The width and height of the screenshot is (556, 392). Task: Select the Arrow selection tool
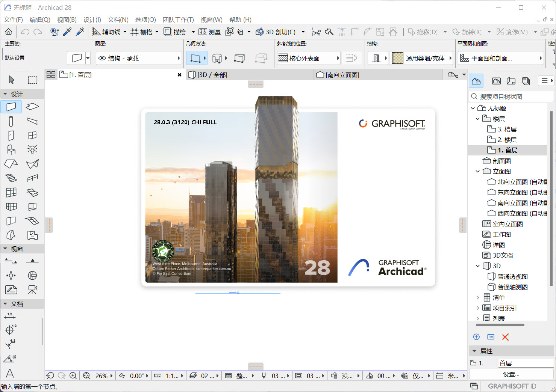[x=11, y=80]
